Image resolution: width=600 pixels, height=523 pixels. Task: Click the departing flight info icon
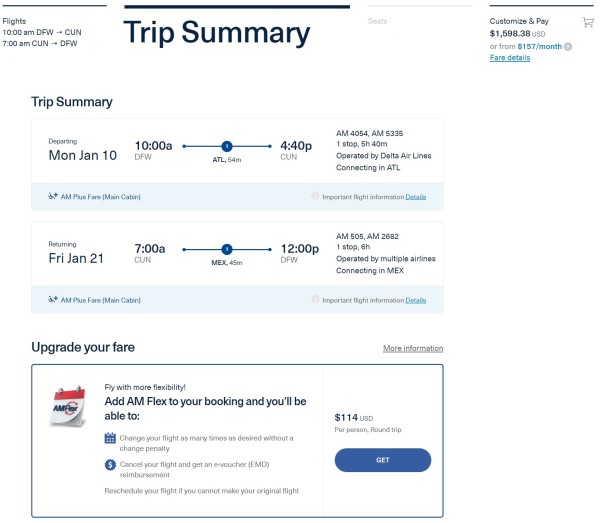click(315, 197)
